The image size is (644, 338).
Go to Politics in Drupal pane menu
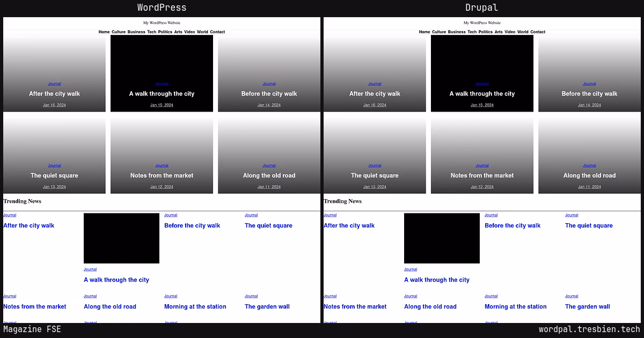486,32
